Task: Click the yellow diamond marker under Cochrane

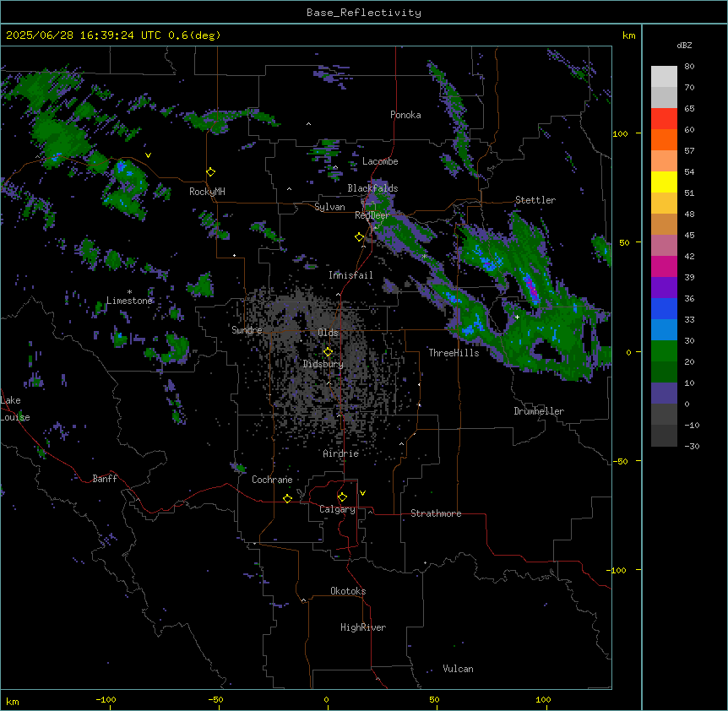Action: (x=287, y=498)
